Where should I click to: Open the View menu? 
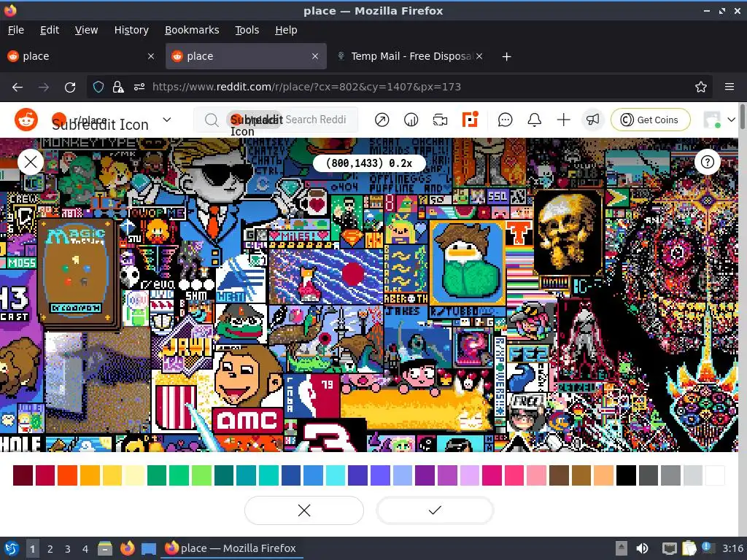pyautogui.click(x=86, y=30)
